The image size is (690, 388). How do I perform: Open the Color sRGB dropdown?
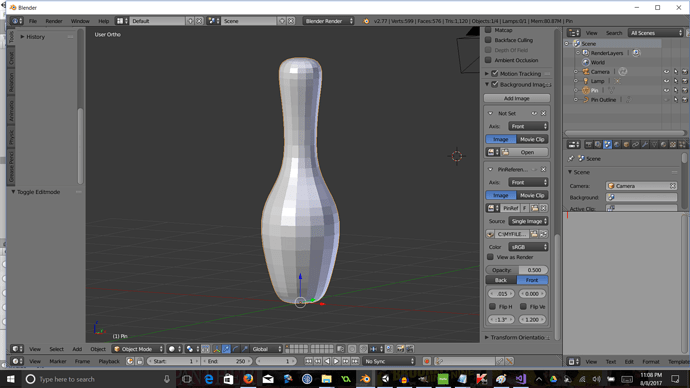point(528,247)
